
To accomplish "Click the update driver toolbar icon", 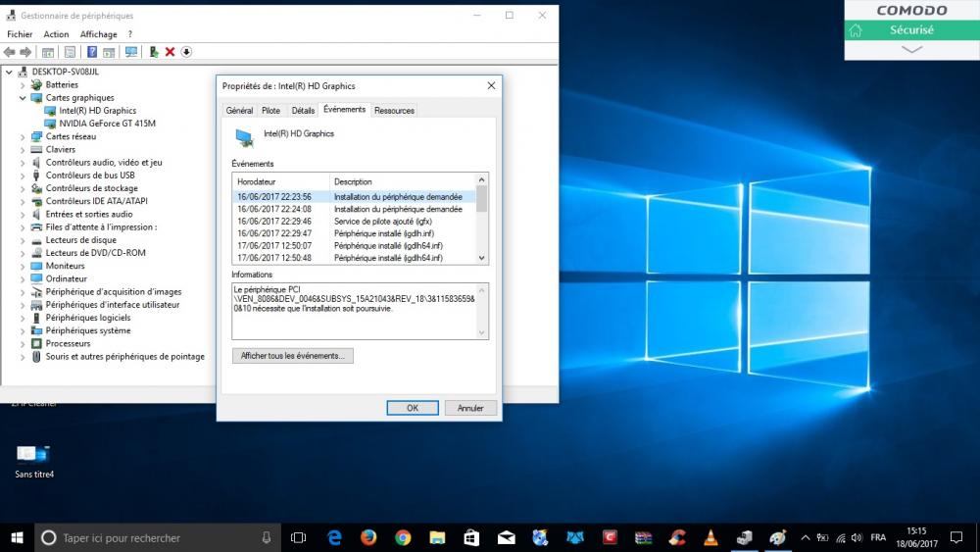I will coord(154,52).
